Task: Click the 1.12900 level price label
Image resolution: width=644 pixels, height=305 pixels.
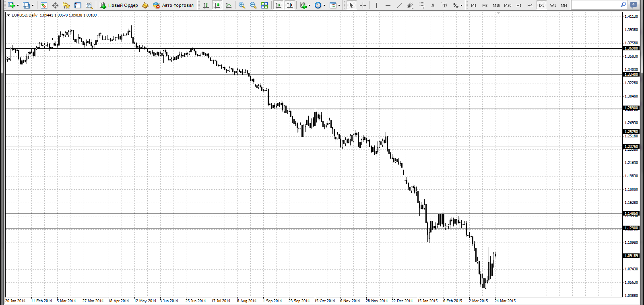Action: coord(631,228)
